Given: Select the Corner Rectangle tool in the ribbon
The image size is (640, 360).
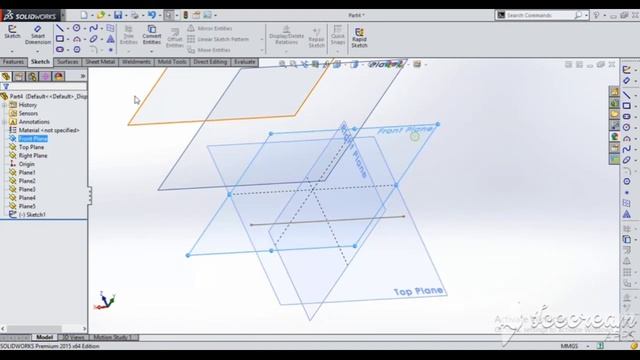Looking at the screenshot, I should (x=60, y=39).
